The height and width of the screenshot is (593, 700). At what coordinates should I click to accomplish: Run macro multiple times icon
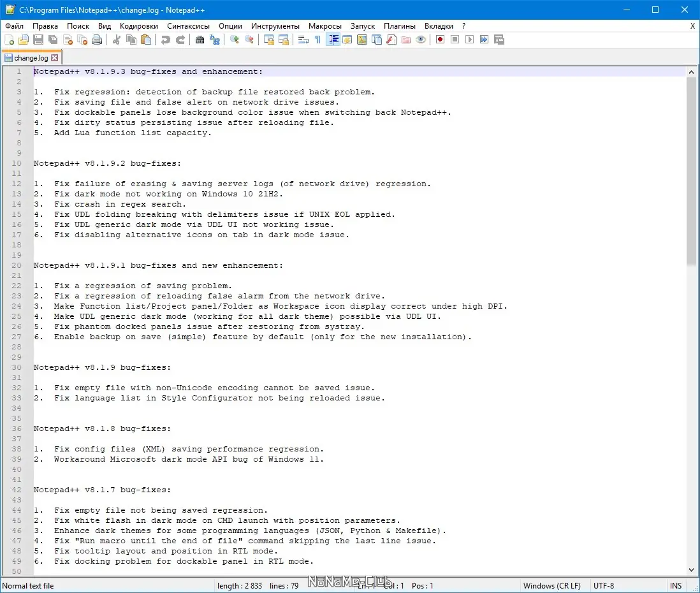[x=485, y=40]
